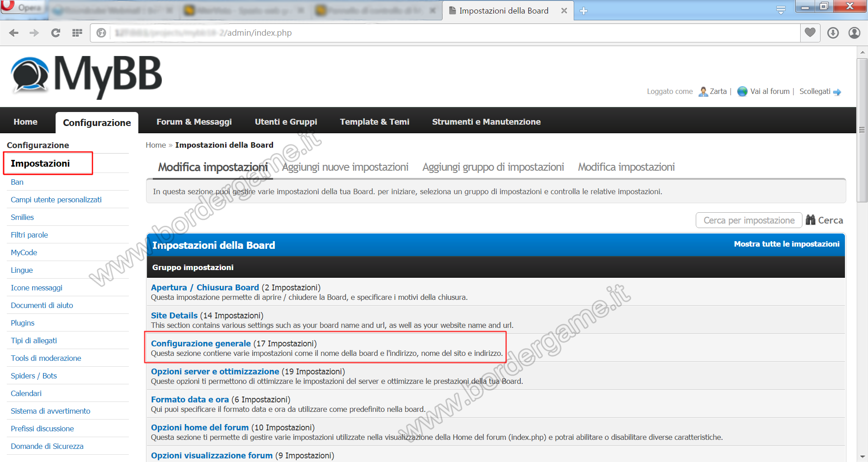Screen dimensions: 868x462
Task: Open Domande di Sicurezza sidebar link
Action: tap(47, 446)
